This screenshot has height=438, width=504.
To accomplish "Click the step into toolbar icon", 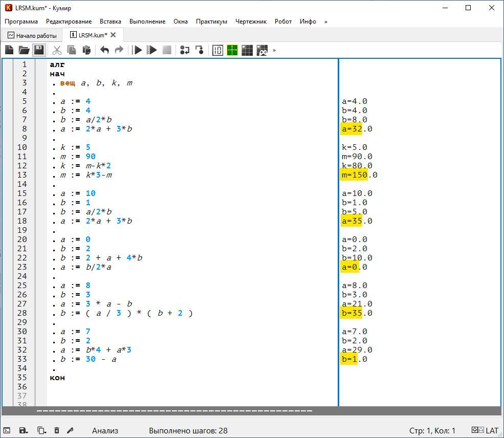I will 200,50.
